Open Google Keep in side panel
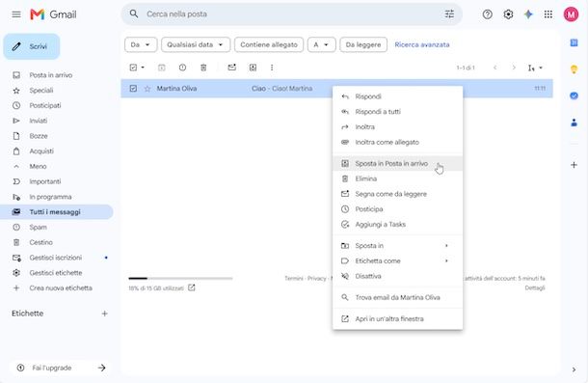 click(574, 69)
